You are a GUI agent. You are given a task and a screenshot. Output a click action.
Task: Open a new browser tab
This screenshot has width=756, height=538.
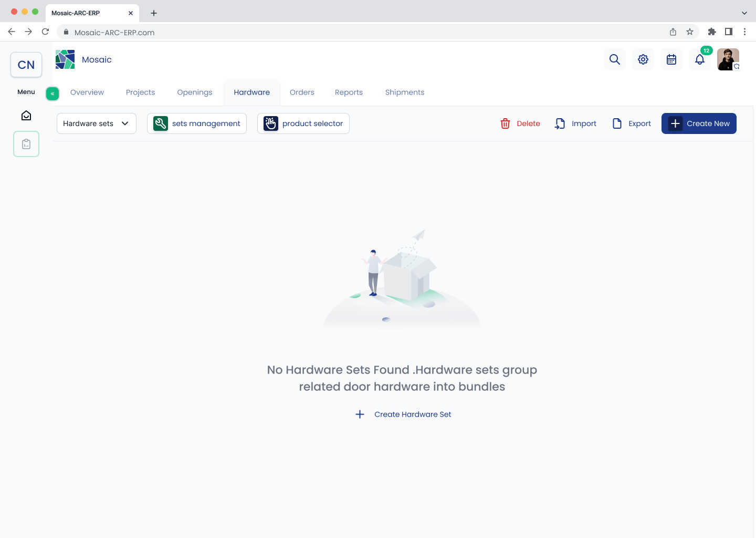coord(154,13)
